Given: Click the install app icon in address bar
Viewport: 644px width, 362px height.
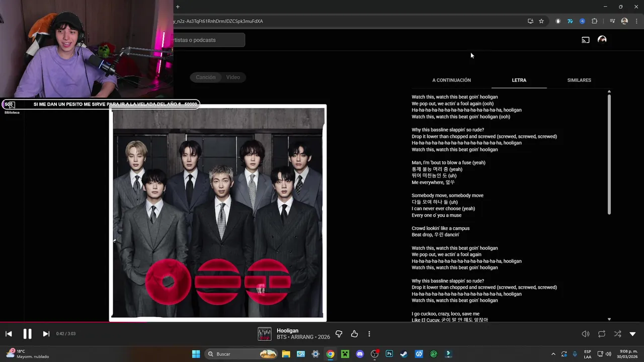Looking at the screenshot, I should [530, 21].
